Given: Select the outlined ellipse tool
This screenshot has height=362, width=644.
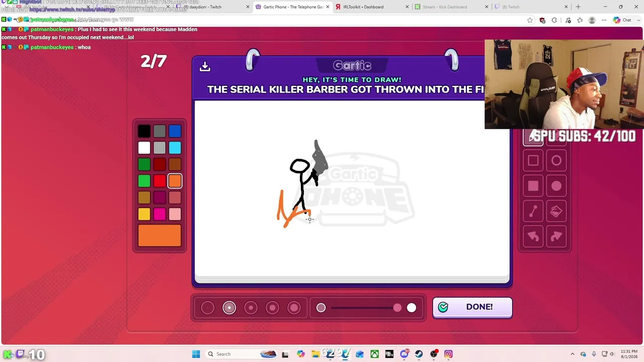Looking at the screenshot, I should coord(556,161).
